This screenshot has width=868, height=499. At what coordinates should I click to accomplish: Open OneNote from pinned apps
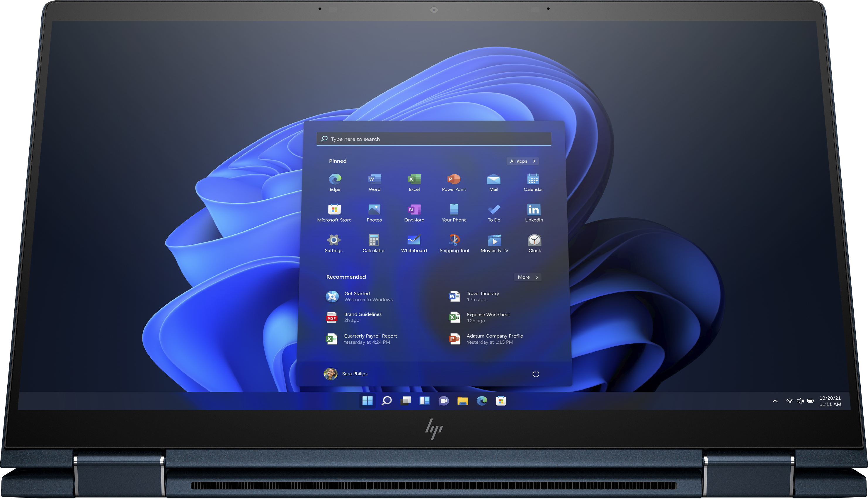(x=414, y=213)
